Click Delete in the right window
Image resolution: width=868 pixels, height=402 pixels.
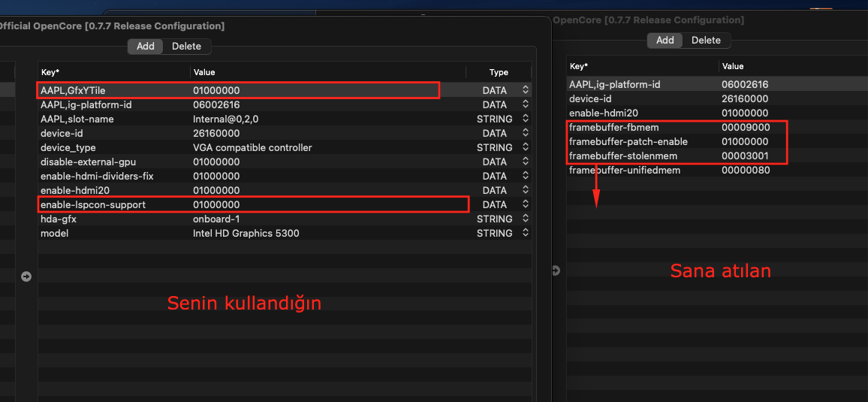707,41
